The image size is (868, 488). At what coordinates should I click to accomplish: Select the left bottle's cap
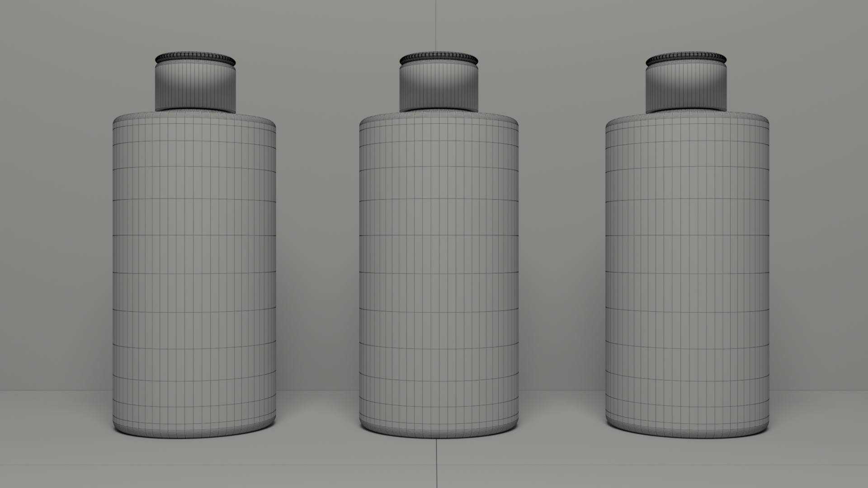click(x=195, y=88)
